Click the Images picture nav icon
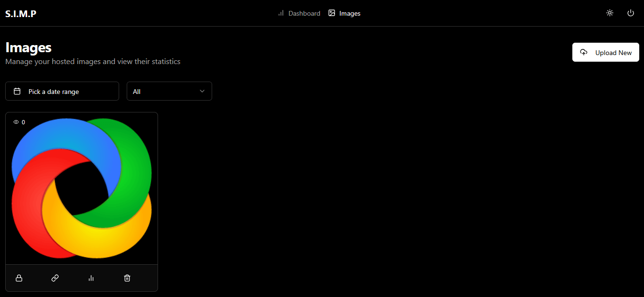 pyautogui.click(x=332, y=13)
